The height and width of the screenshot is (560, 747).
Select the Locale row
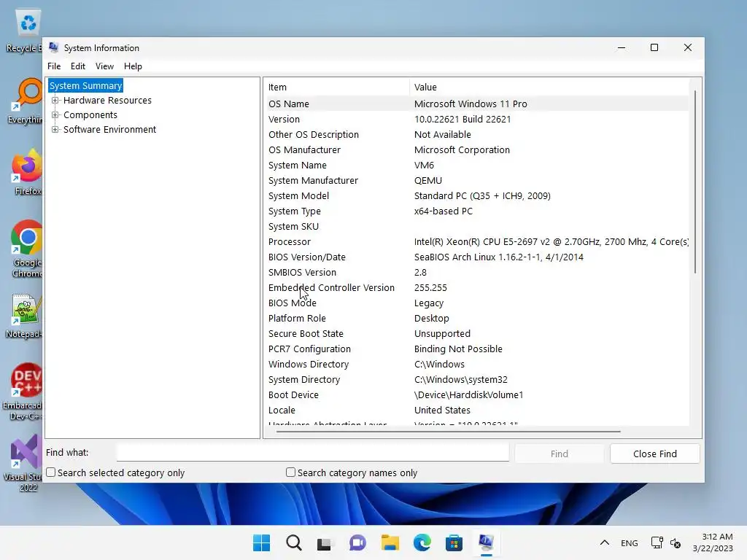(x=477, y=410)
